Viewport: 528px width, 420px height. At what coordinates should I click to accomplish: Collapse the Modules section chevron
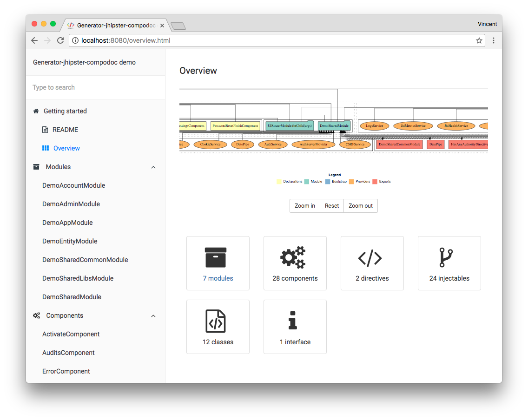point(153,167)
